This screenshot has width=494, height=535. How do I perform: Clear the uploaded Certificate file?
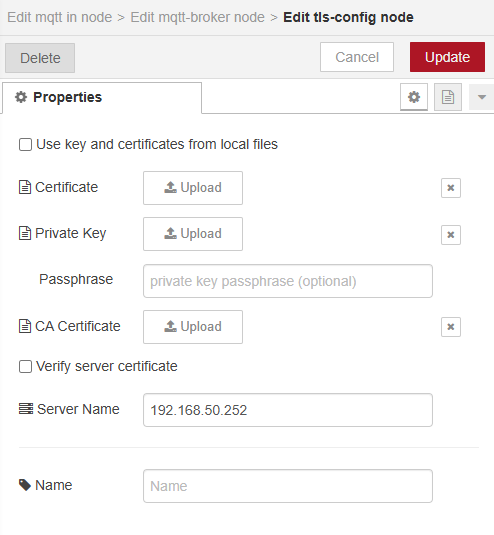coord(451,188)
